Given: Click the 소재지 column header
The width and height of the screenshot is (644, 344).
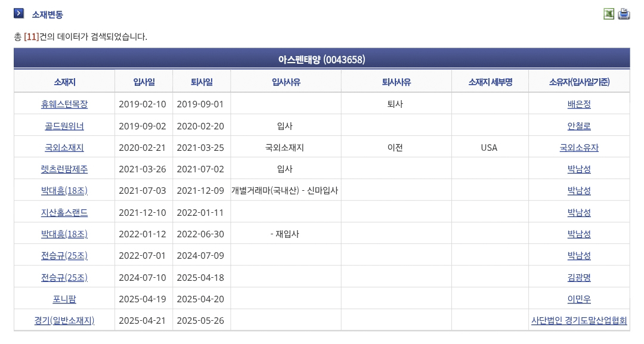Looking at the screenshot, I should [64, 82].
